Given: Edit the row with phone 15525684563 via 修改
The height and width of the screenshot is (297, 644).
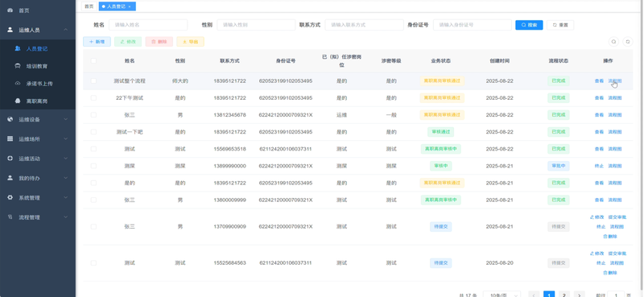Looking at the screenshot, I should pyautogui.click(x=597, y=254).
